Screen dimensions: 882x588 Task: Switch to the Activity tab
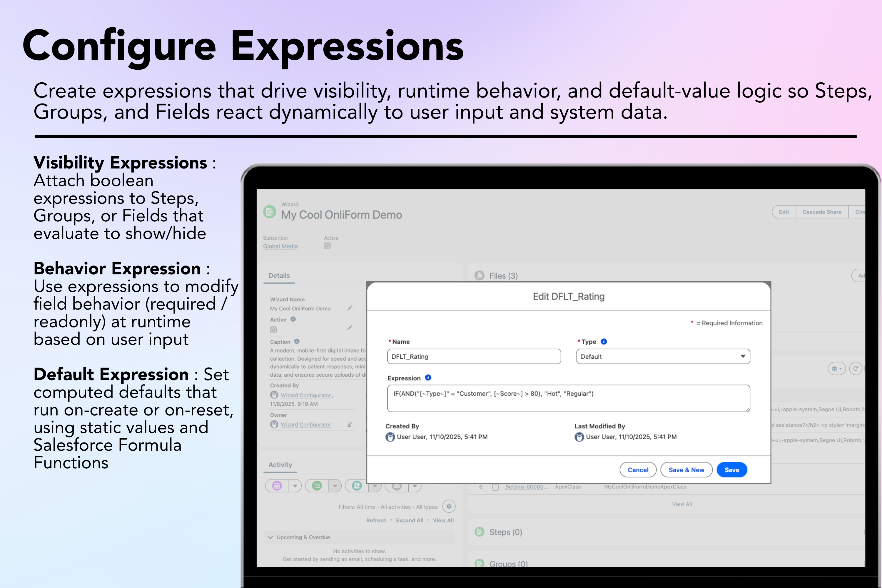[x=280, y=465]
